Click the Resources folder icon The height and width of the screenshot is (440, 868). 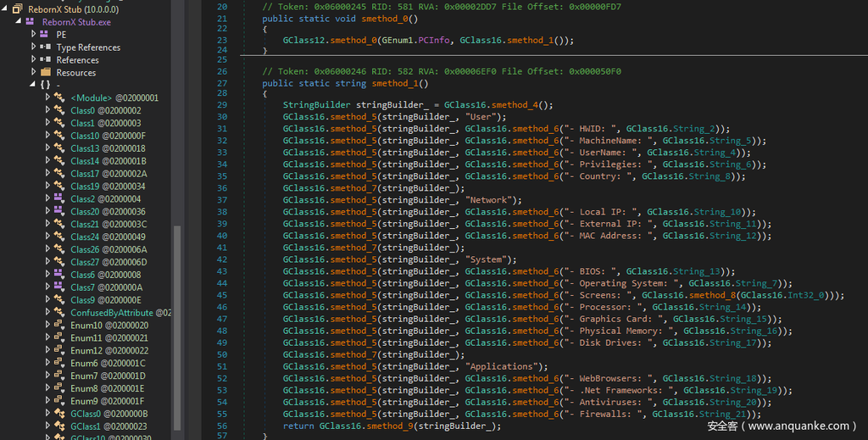pyautogui.click(x=45, y=72)
